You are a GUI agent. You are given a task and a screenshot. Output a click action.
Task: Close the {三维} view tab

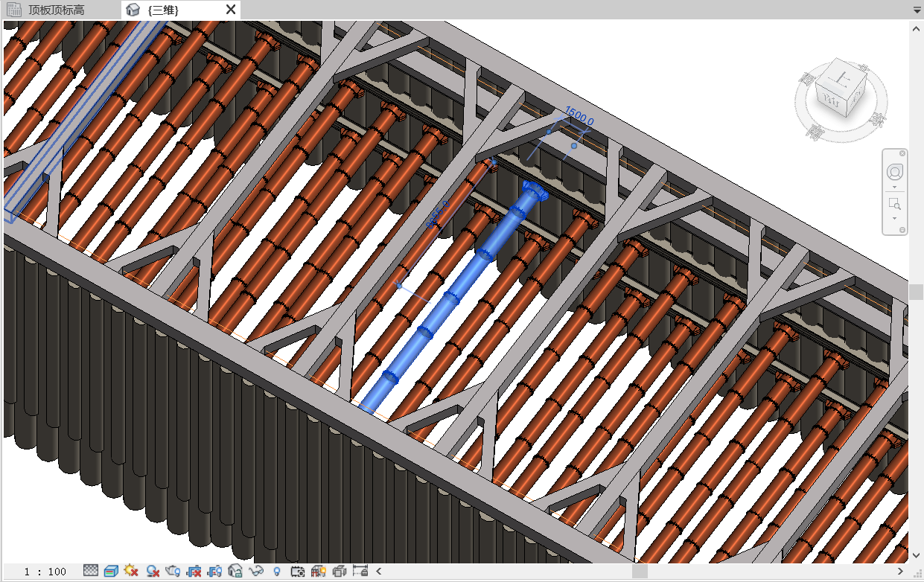[x=231, y=10]
